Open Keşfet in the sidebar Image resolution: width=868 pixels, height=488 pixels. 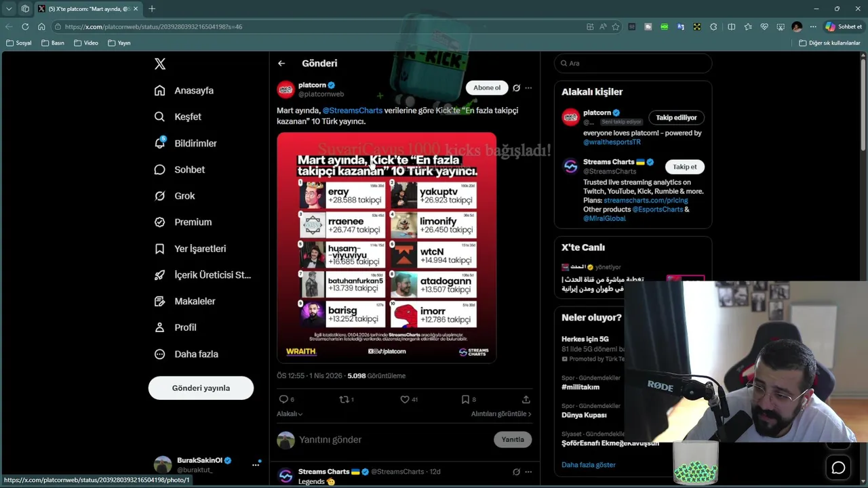click(x=178, y=117)
